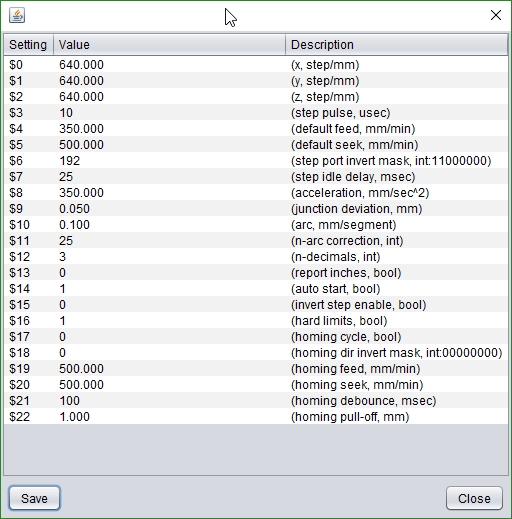Close the settings dialog window

(496, 15)
